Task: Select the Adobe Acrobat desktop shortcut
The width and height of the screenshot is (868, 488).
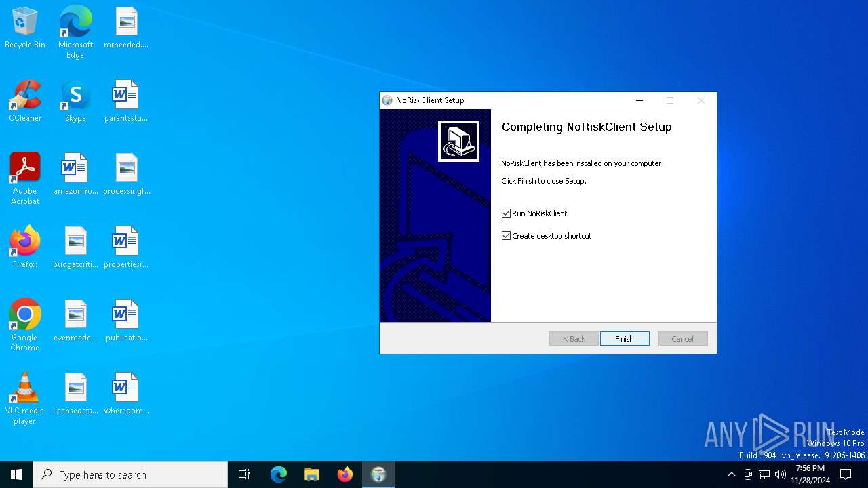Action: tap(25, 179)
